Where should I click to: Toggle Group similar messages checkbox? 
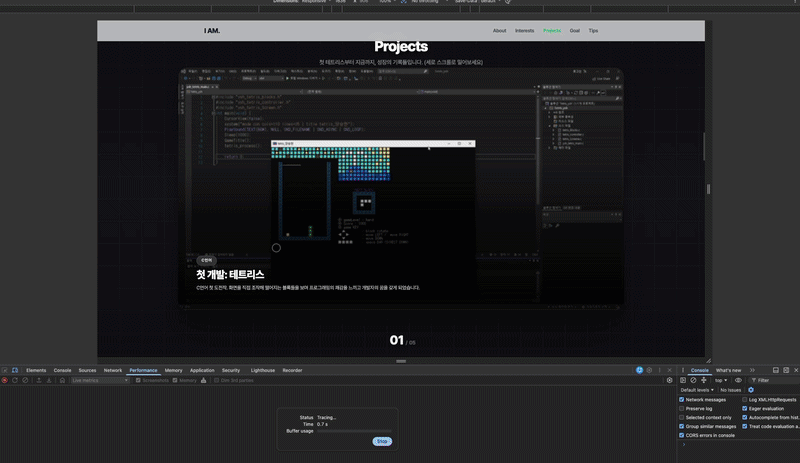coord(682,426)
